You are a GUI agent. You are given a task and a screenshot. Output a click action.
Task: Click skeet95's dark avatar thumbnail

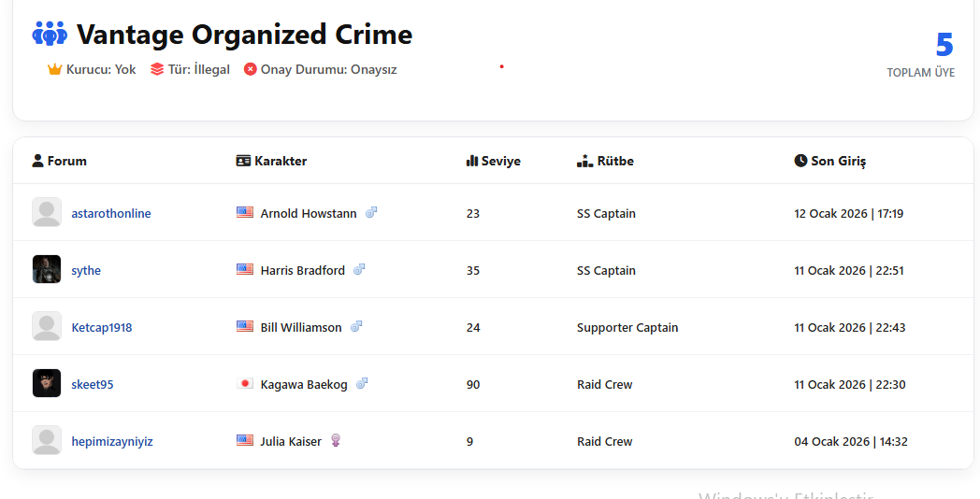(47, 383)
